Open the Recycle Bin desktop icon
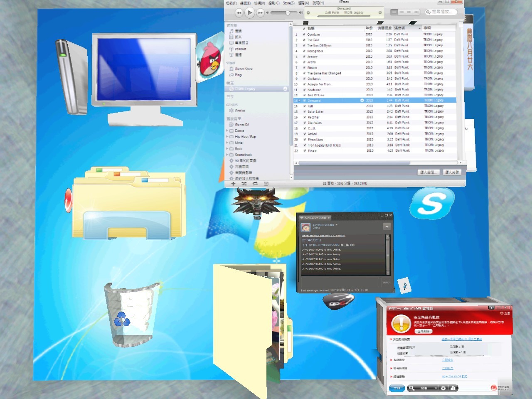Viewport: 532px width, 399px height. pos(132,314)
